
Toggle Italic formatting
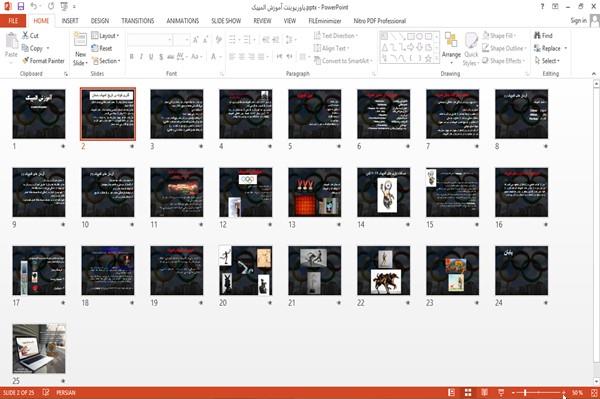pos(141,57)
